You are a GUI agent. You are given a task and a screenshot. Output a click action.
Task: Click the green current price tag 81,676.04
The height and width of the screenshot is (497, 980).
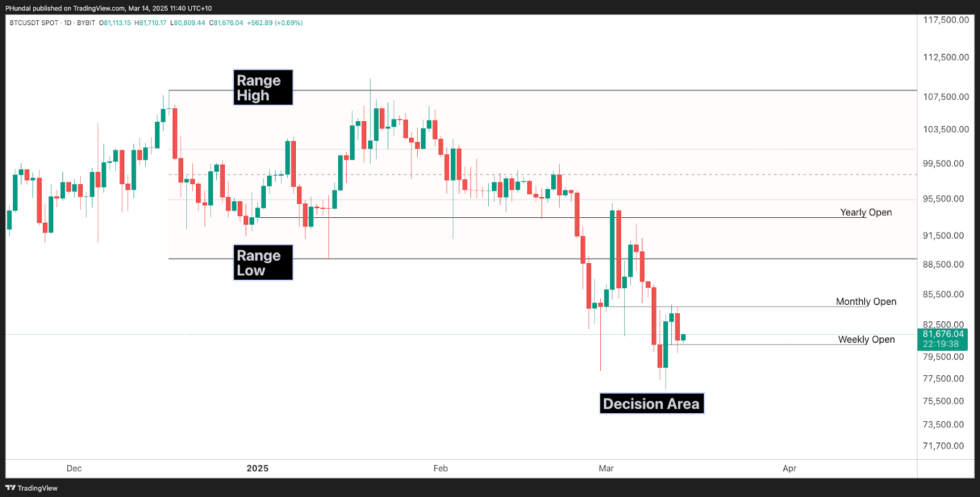point(943,334)
